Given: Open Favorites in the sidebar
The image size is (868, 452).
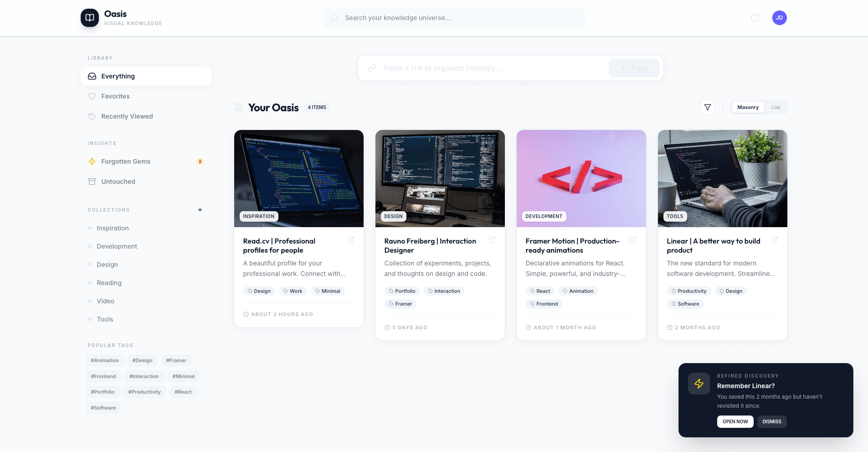Looking at the screenshot, I should [x=146, y=96].
